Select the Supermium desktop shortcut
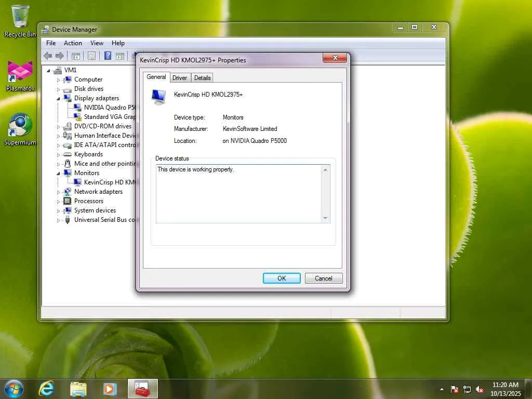The height and width of the screenshot is (399, 532). coord(20,129)
